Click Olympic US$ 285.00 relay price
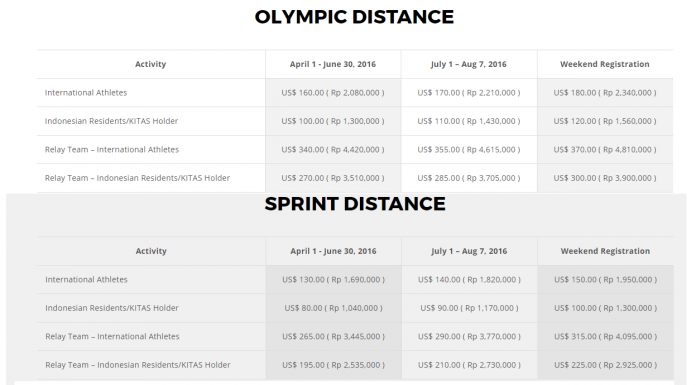The image size is (696, 385). pyautogui.click(x=469, y=178)
